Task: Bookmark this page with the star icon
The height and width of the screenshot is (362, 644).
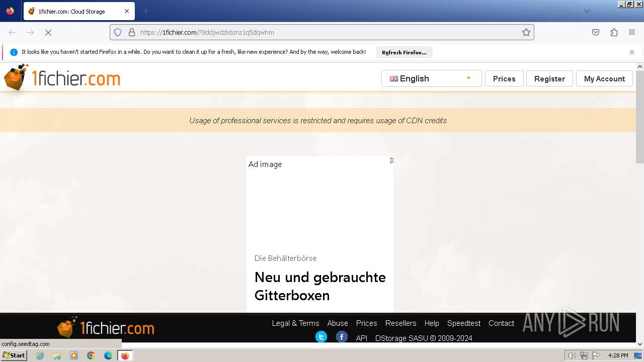Action: tap(526, 32)
